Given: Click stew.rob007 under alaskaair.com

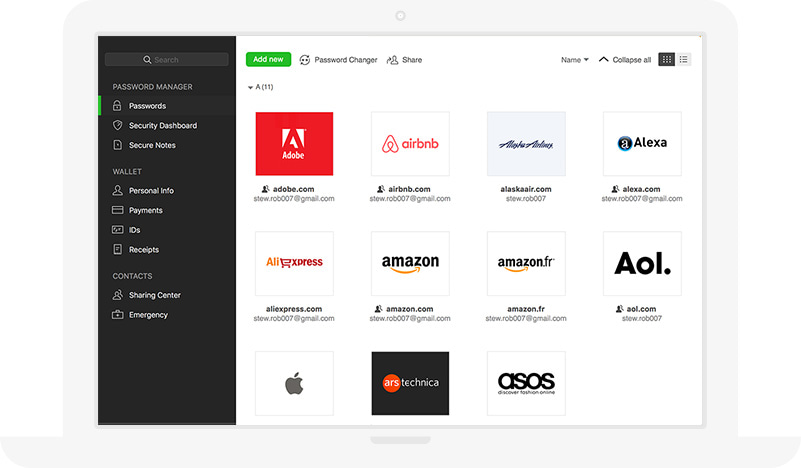Looking at the screenshot, I should tap(526, 199).
